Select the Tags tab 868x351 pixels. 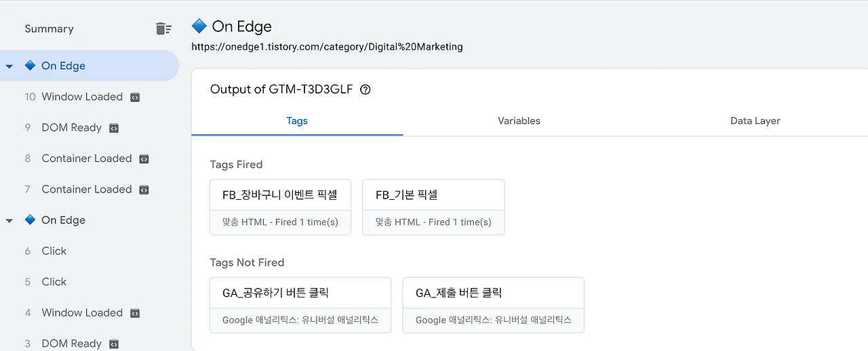pos(297,121)
